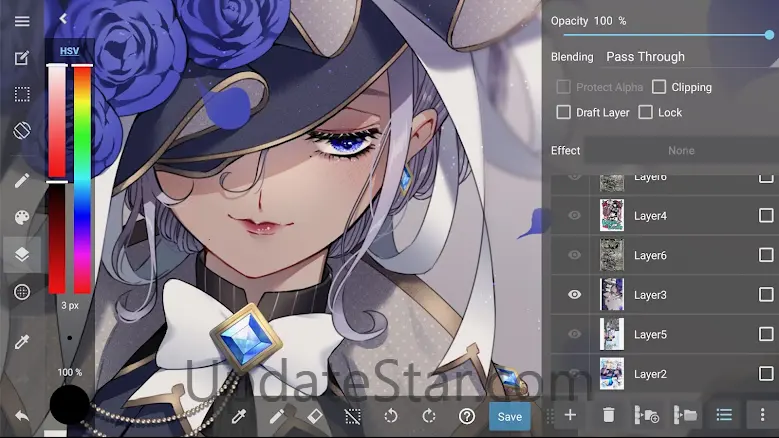Image resolution: width=779 pixels, height=438 pixels.
Task: Enable the Clipping checkbox
Action: (x=659, y=87)
